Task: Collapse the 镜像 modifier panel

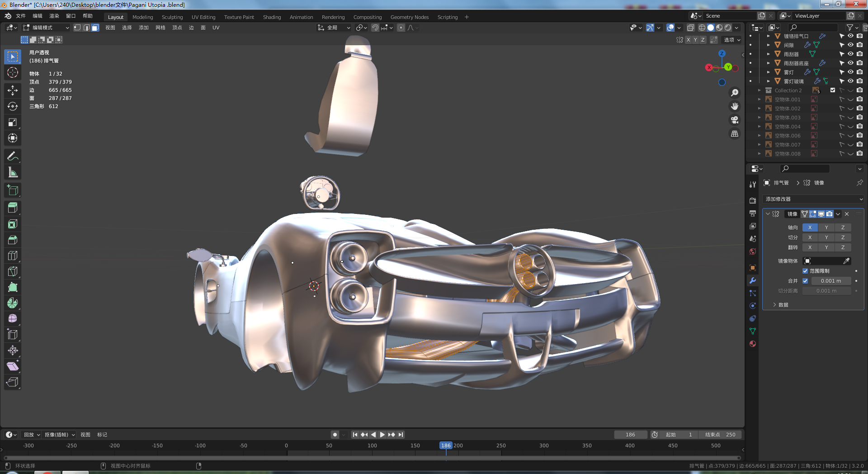Action: point(768,214)
